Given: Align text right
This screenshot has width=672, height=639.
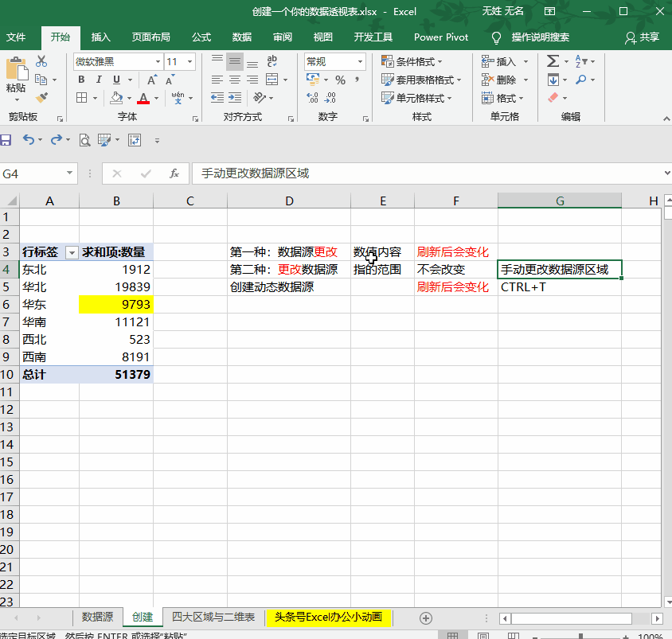Looking at the screenshot, I should pyautogui.click(x=252, y=80).
